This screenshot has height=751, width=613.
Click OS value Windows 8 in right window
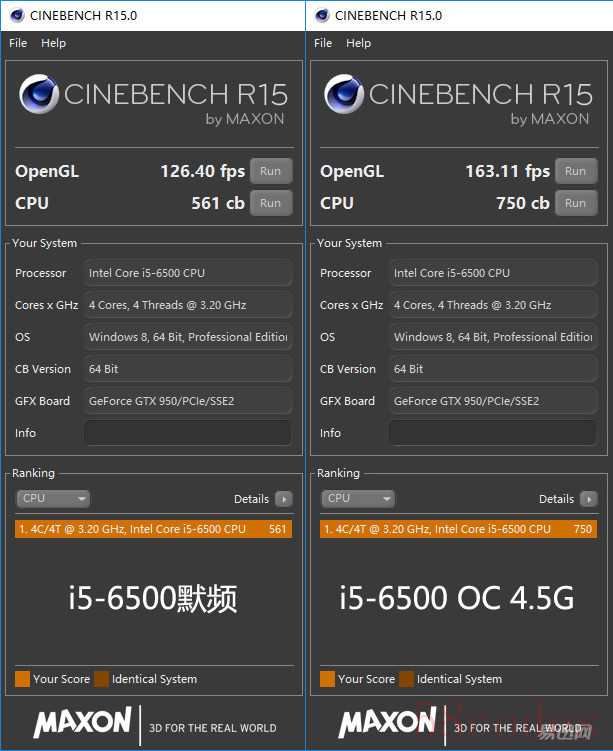point(493,337)
